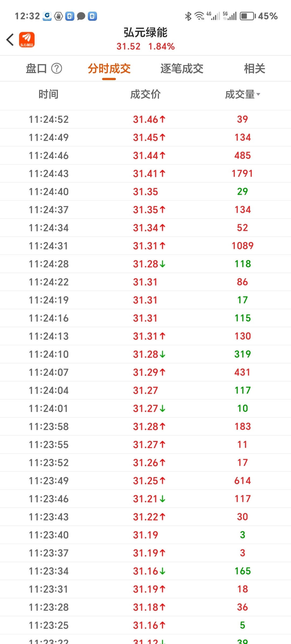Tap the back arrow icon
Viewport: 291px width, 644px height.
tap(10, 40)
